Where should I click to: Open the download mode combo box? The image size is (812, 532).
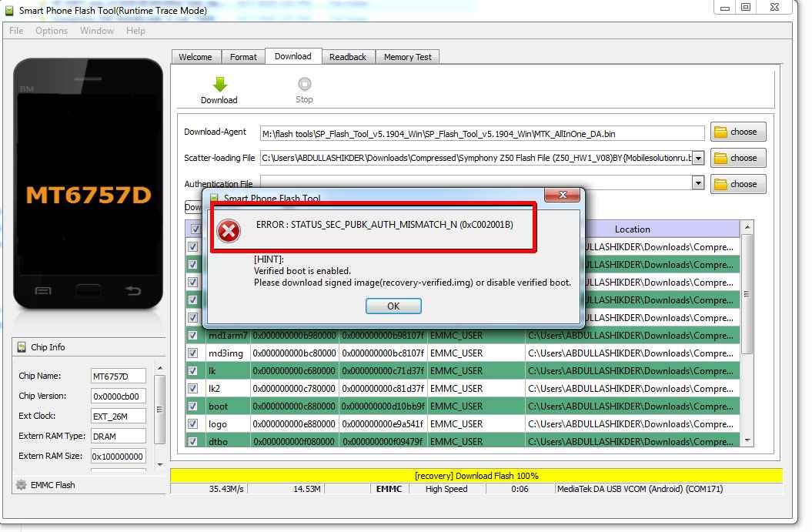point(193,207)
